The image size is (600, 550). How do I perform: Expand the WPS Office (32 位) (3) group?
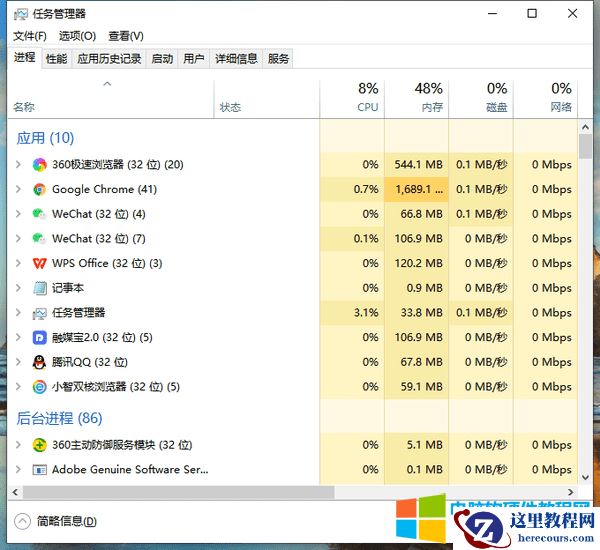point(18,263)
